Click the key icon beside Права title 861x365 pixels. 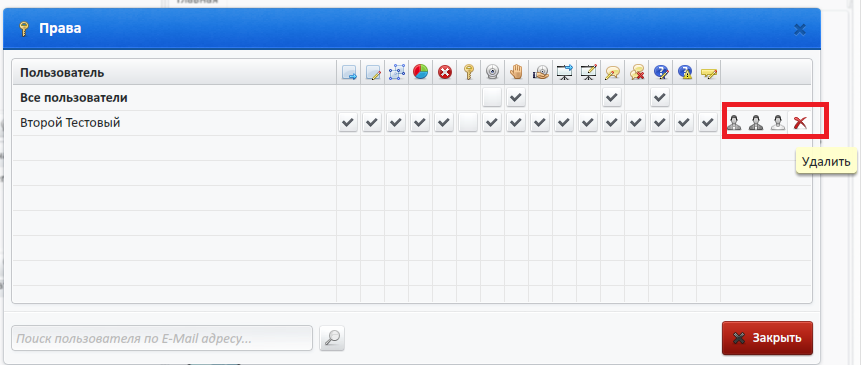coord(23,29)
